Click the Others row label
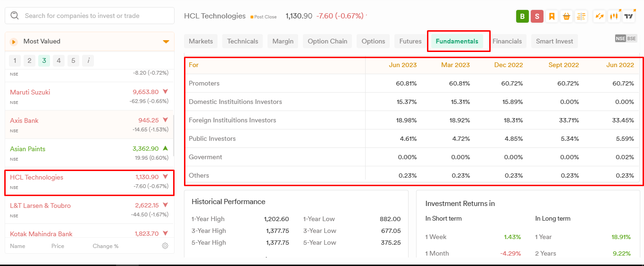The height and width of the screenshot is (266, 644). 199,175
